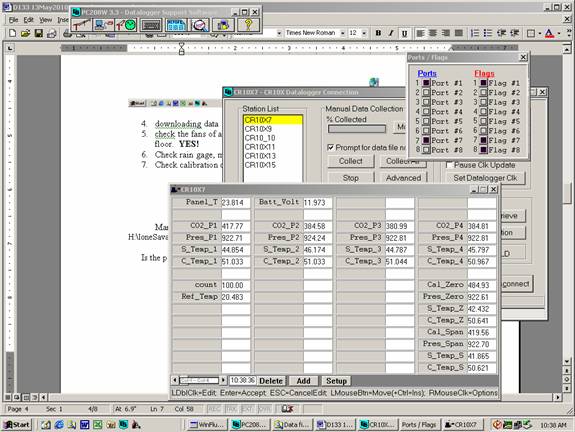This screenshot has width=575, height=432.
Task: Toggle Flag #8 checkbox
Action: coord(484,150)
